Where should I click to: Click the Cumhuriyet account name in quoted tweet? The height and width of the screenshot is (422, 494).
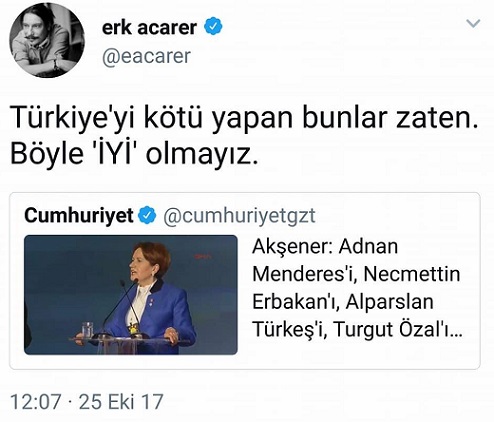click(x=79, y=215)
